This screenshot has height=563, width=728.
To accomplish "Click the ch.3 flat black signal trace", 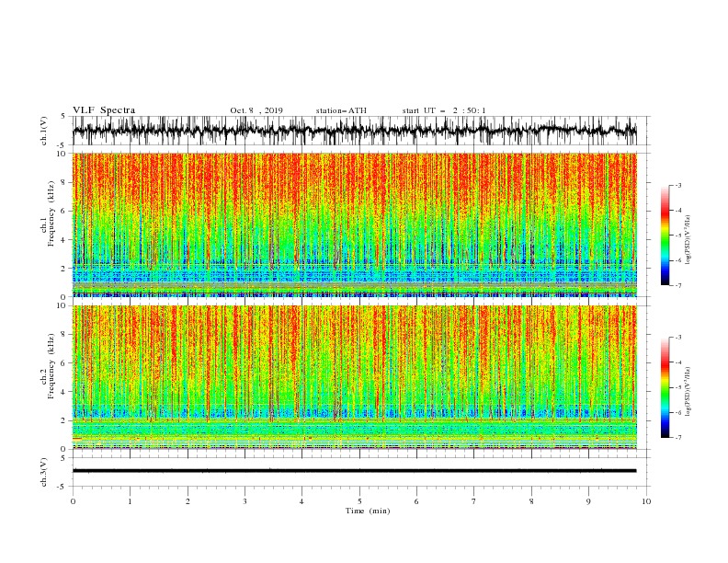I will click(354, 471).
